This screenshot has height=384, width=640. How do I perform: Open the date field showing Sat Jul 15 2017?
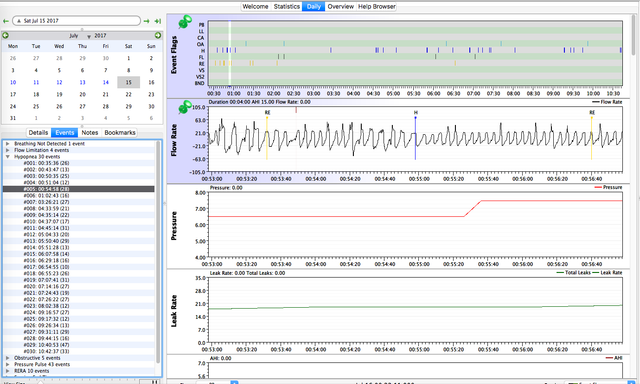pyautogui.click(x=76, y=21)
